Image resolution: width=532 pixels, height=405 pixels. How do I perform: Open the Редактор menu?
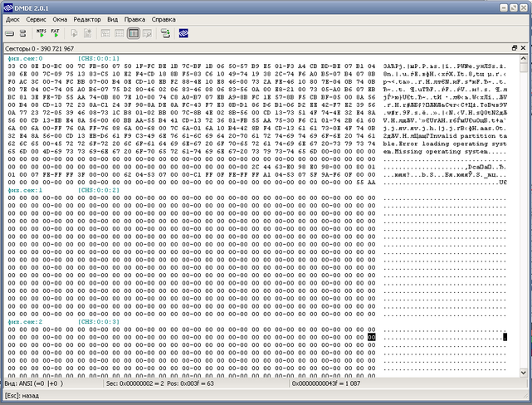(87, 17)
